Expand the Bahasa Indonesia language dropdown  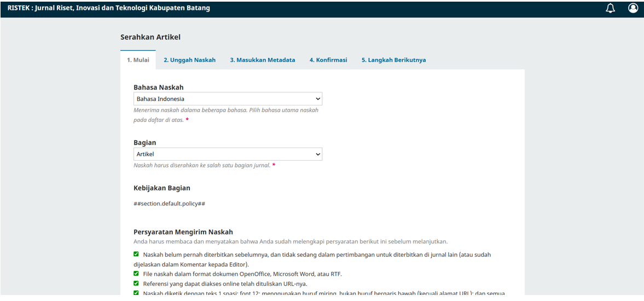(228, 99)
